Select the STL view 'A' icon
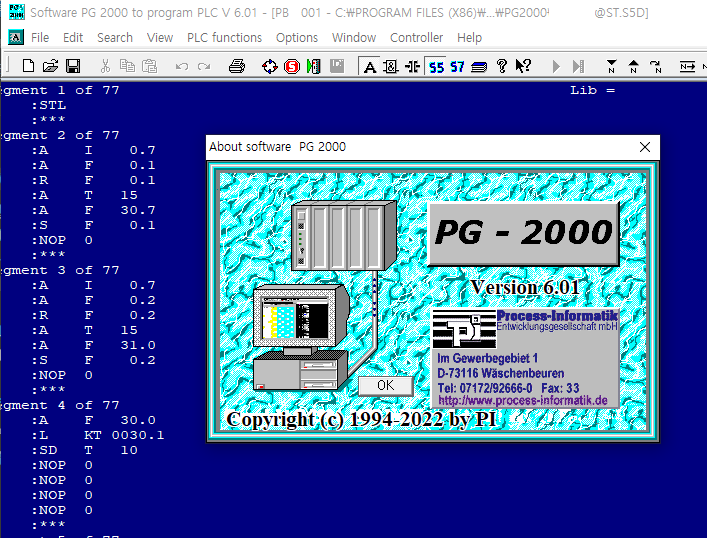Screen dimensions: 707x538 pyautogui.click(x=370, y=67)
